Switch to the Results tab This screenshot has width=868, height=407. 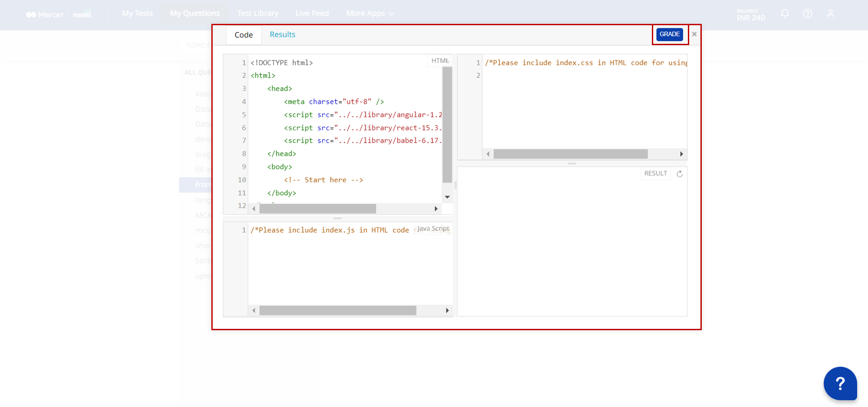click(x=283, y=35)
